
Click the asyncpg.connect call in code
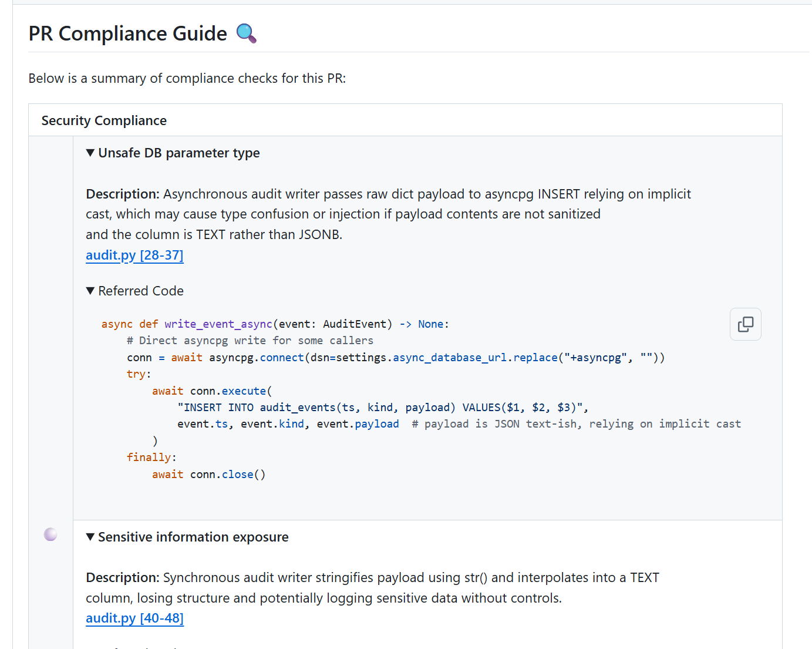pos(257,358)
